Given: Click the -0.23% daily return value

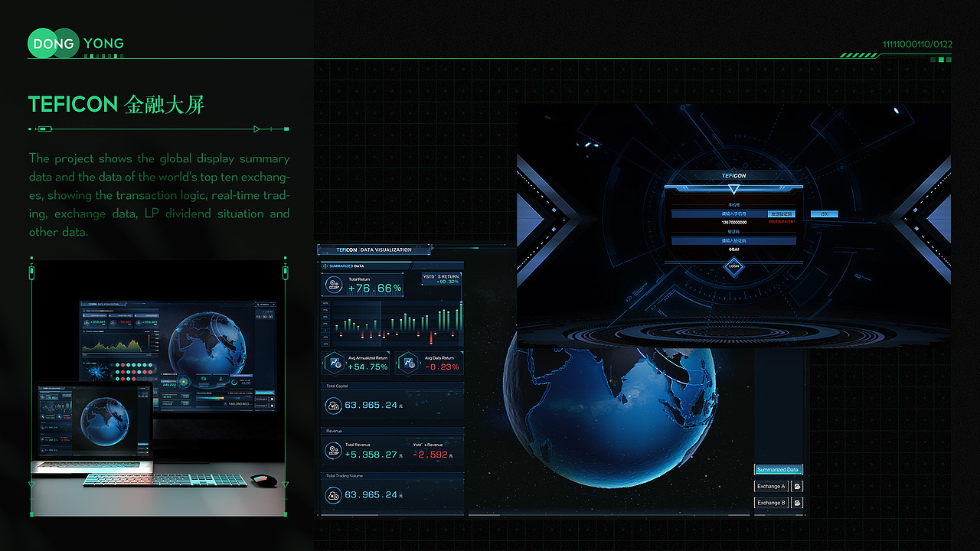Looking at the screenshot, I should pos(441,367).
